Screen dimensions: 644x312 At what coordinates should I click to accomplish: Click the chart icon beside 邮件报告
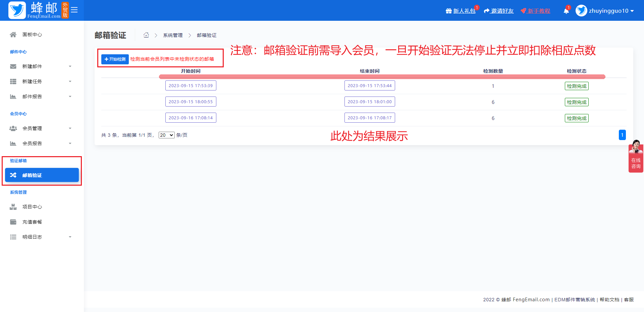pyautogui.click(x=13, y=97)
